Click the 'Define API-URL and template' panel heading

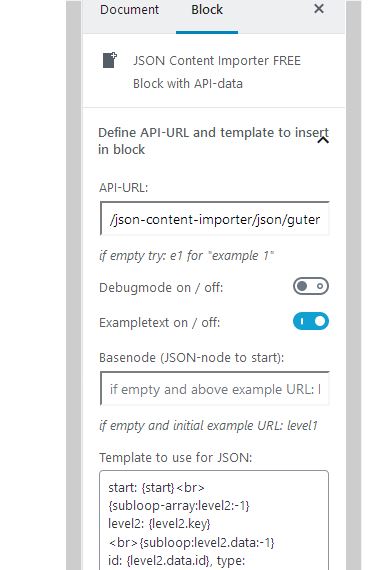coord(213,141)
